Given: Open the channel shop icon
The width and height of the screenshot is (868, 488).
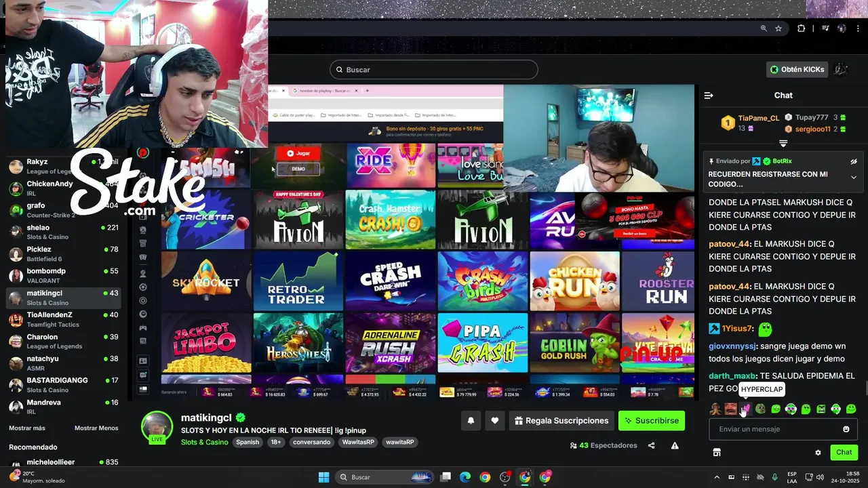Looking at the screenshot, I should [717, 452].
